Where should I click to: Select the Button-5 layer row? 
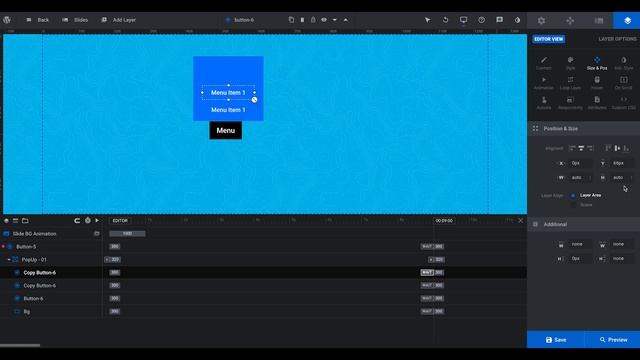[51, 247]
